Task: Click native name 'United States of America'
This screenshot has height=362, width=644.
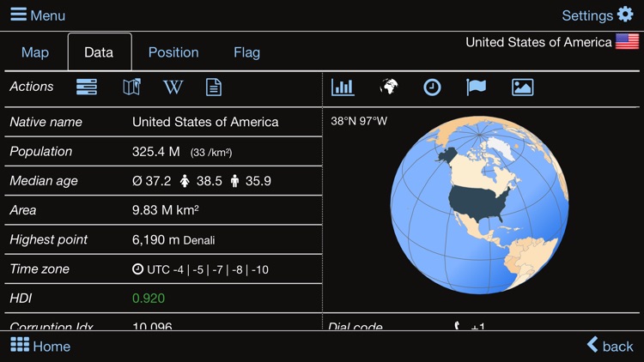Action: [205, 122]
